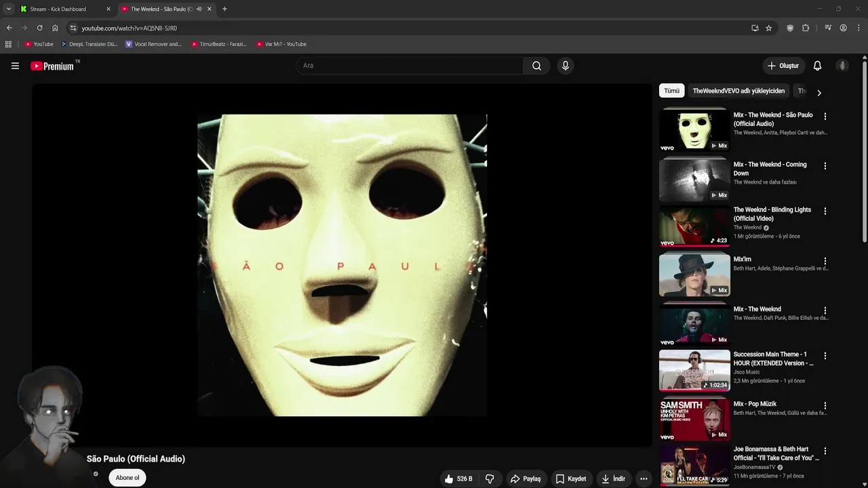The image size is (868, 488).
Task: Focus the Ara search field
Action: (410, 66)
